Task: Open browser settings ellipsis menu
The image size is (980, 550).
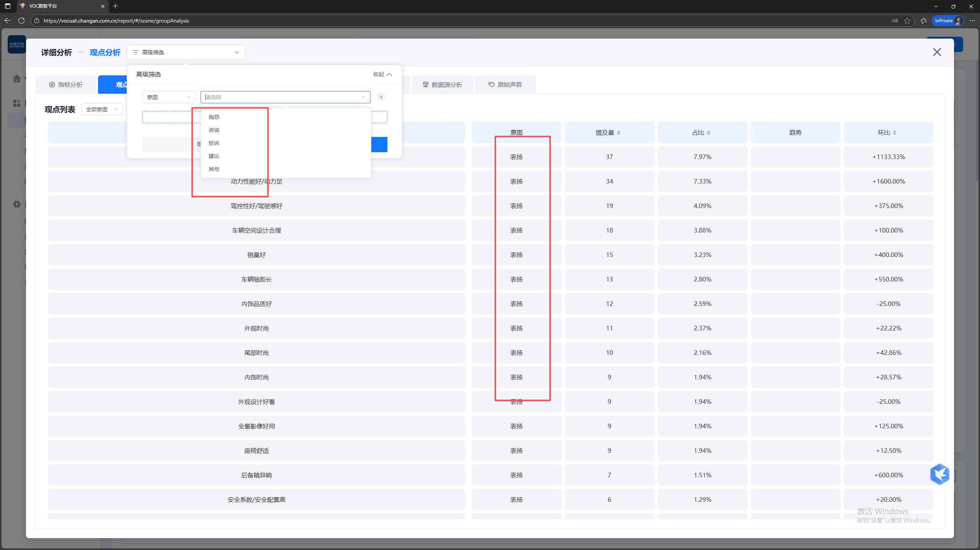Action: coord(972,21)
